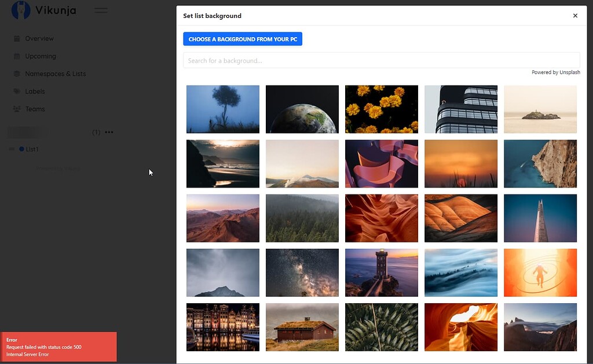The height and width of the screenshot is (364, 593).
Task: Open the Powered by Unsplash link
Action: [x=555, y=72]
